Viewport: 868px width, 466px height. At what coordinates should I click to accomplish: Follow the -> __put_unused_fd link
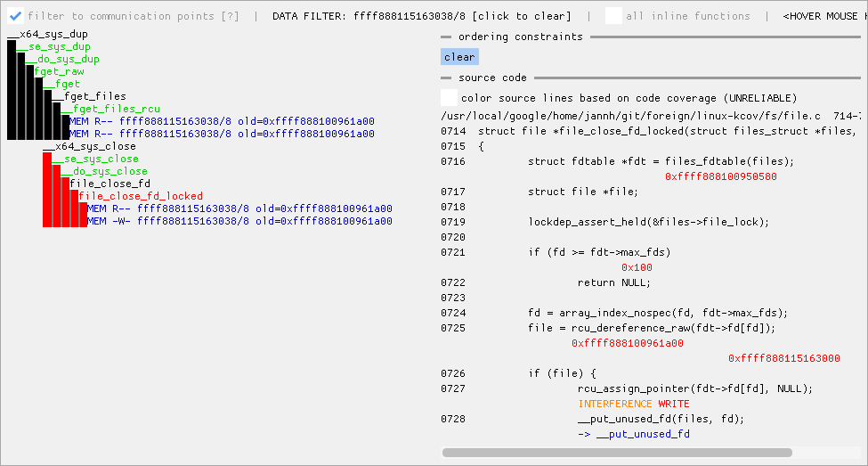point(634,434)
